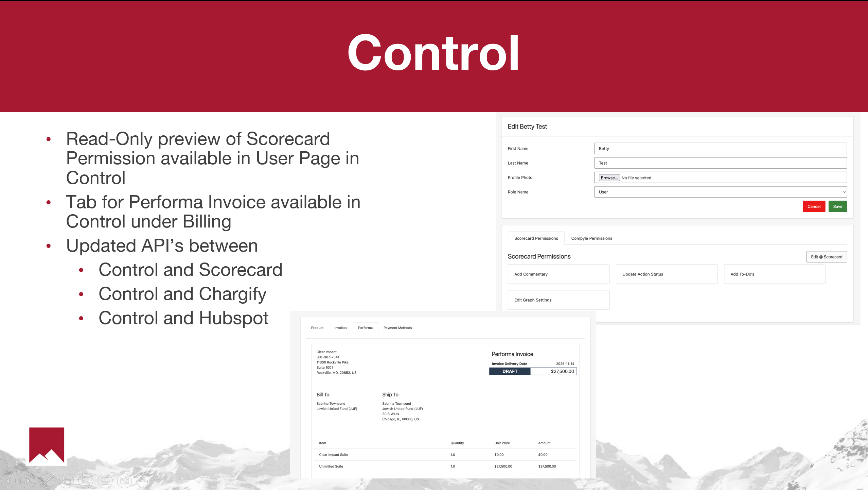Click the green Save button
This screenshot has width=868, height=490.
[837, 206]
